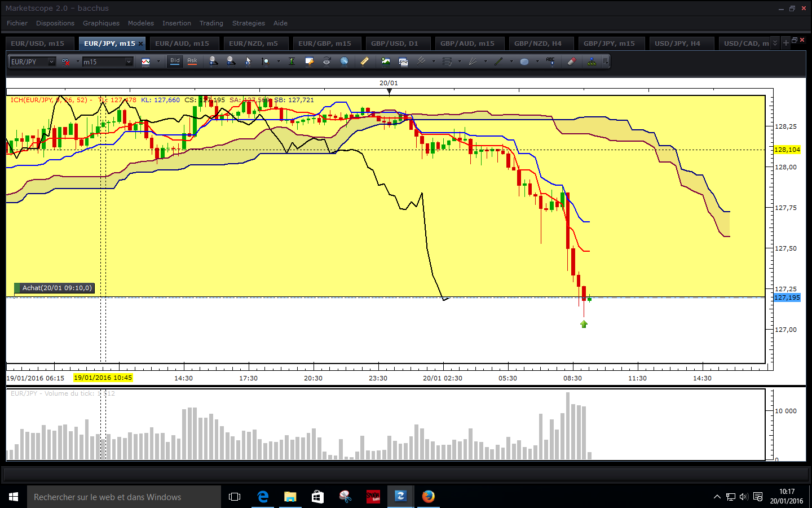Select the eraser tool
Image resolution: width=812 pixels, height=508 pixels.
pyautogui.click(x=571, y=61)
